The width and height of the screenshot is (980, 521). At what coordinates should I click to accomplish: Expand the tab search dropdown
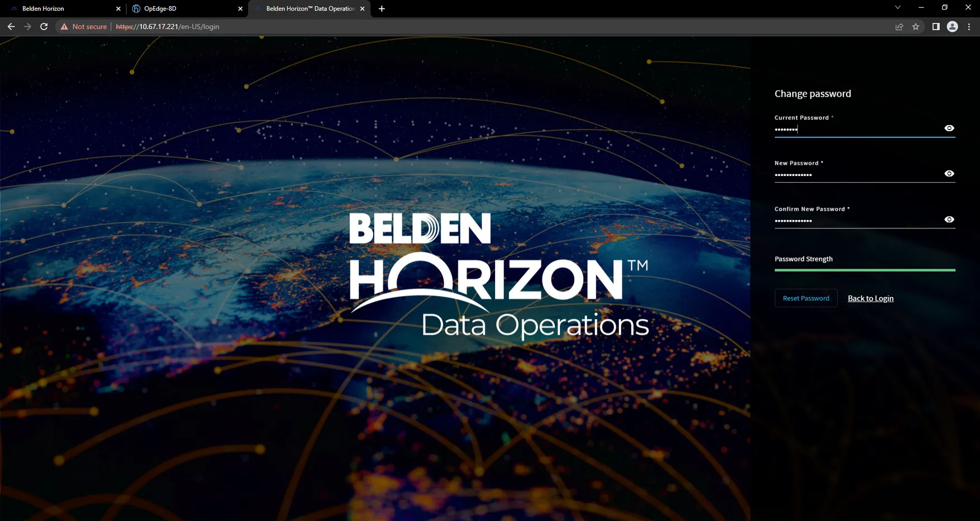point(898,8)
